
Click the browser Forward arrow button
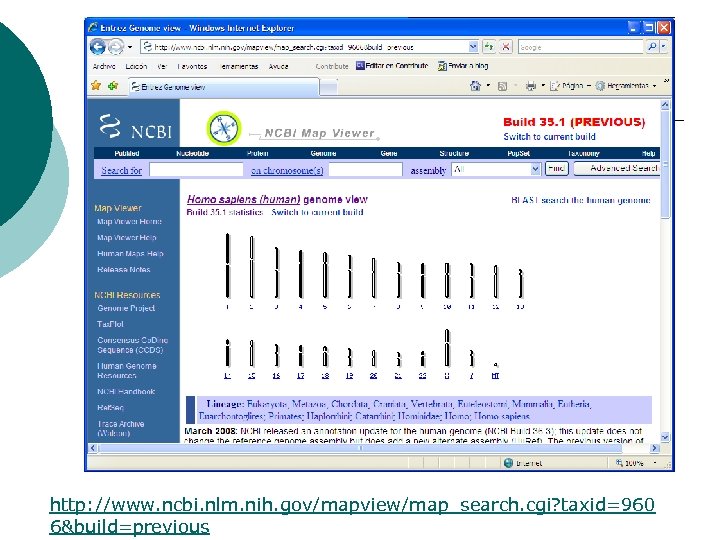116,46
